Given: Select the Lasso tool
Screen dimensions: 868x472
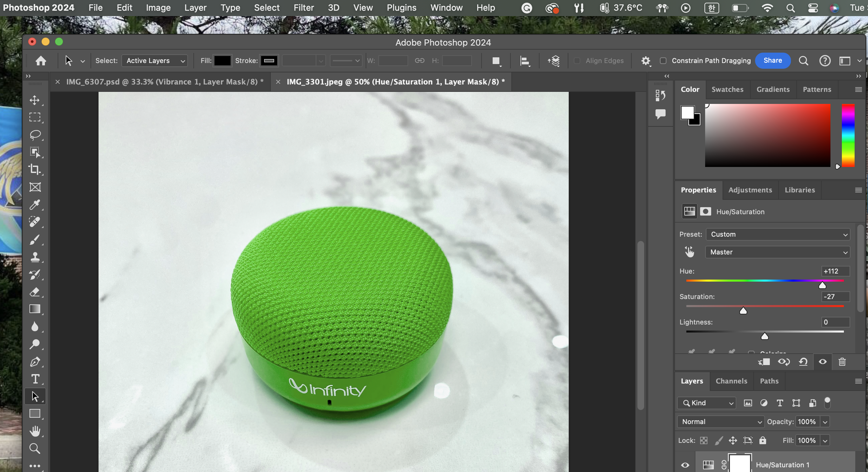Looking at the screenshot, I should point(35,135).
